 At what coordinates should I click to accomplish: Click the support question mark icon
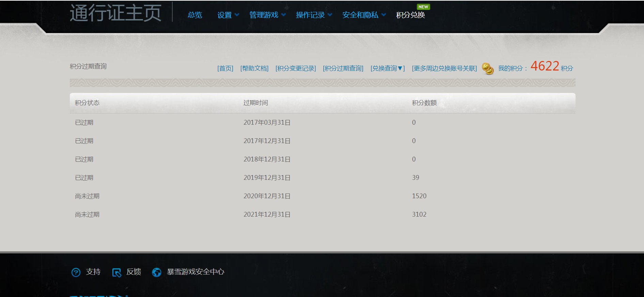coord(76,272)
